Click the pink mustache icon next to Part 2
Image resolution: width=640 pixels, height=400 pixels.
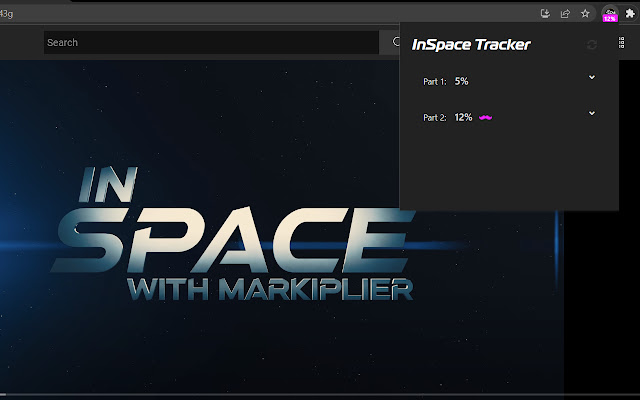(485, 118)
